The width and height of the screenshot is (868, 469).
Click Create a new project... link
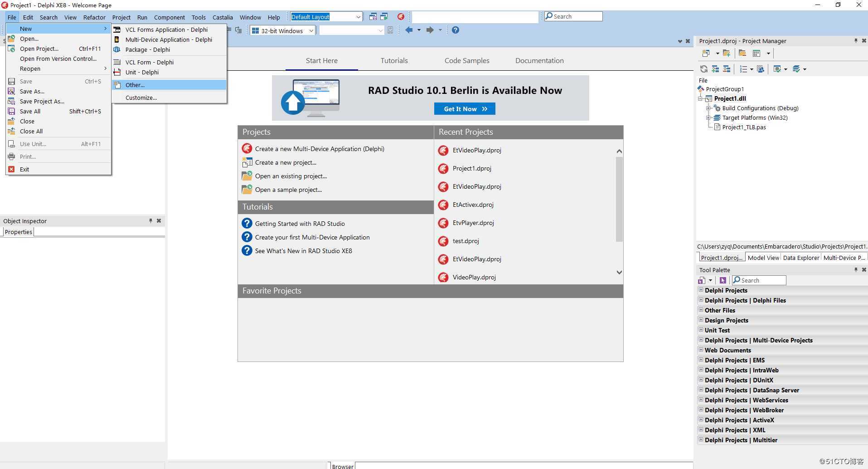point(286,162)
